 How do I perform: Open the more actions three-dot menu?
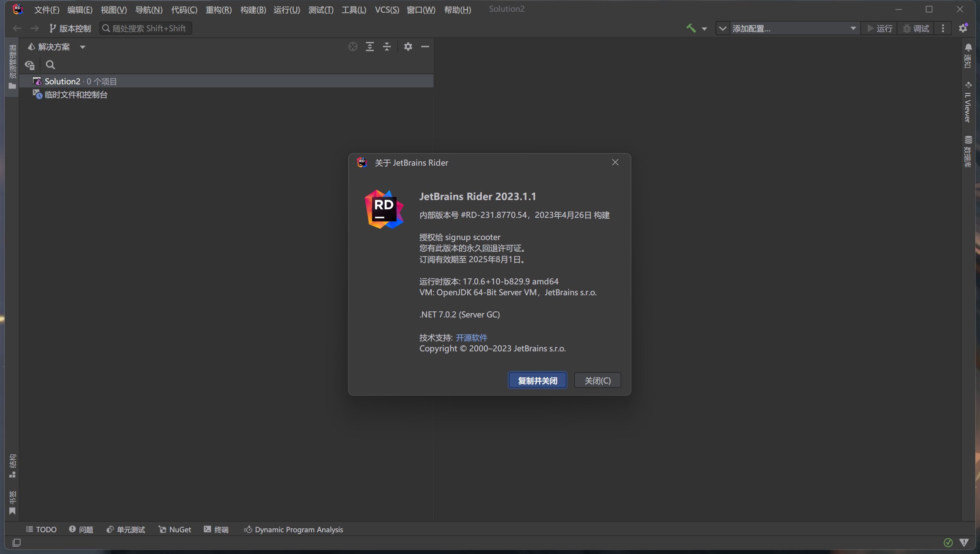(943, 28)
